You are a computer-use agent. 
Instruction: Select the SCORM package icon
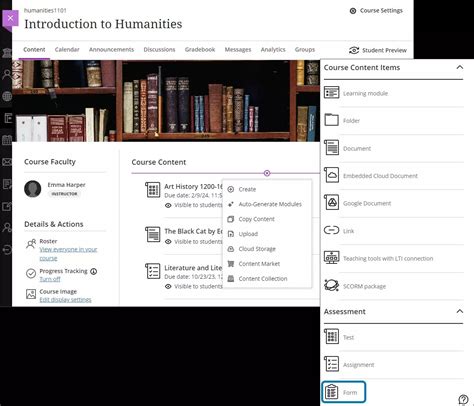tap(331, 285)
